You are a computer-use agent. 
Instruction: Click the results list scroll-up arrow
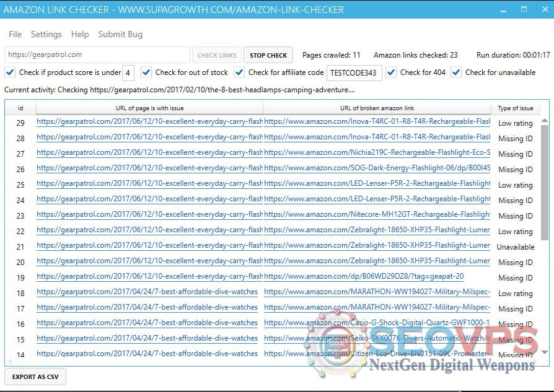pyautogui.click(x=545, y=121)
